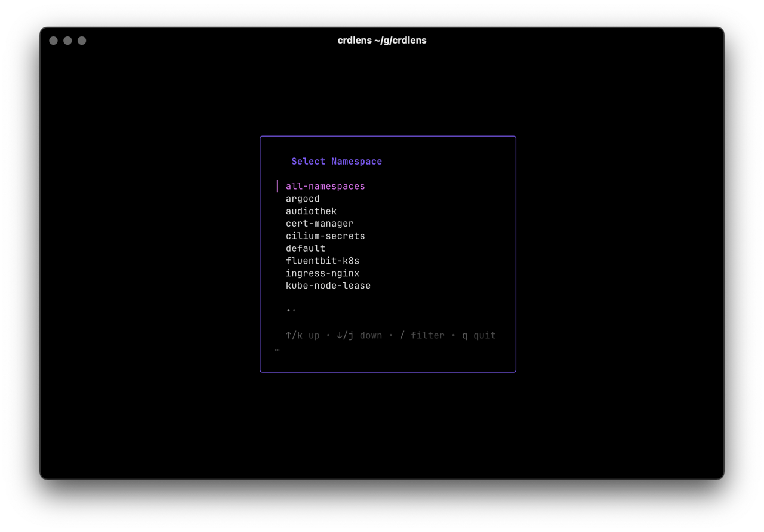
Task: Click the filter shortcut hint
Action: pyautogui.click(x=422, y=335)
